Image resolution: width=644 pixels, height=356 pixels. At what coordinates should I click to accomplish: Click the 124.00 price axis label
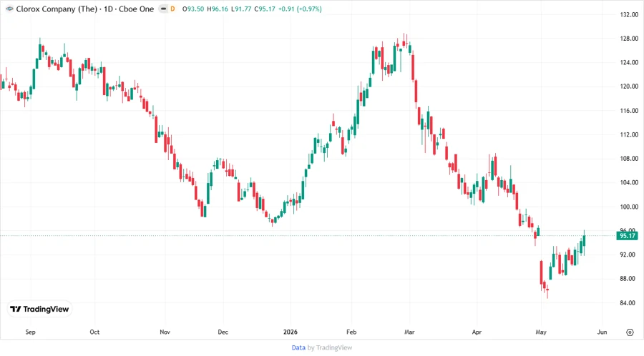pyautogui.click(x=629, y=63)
